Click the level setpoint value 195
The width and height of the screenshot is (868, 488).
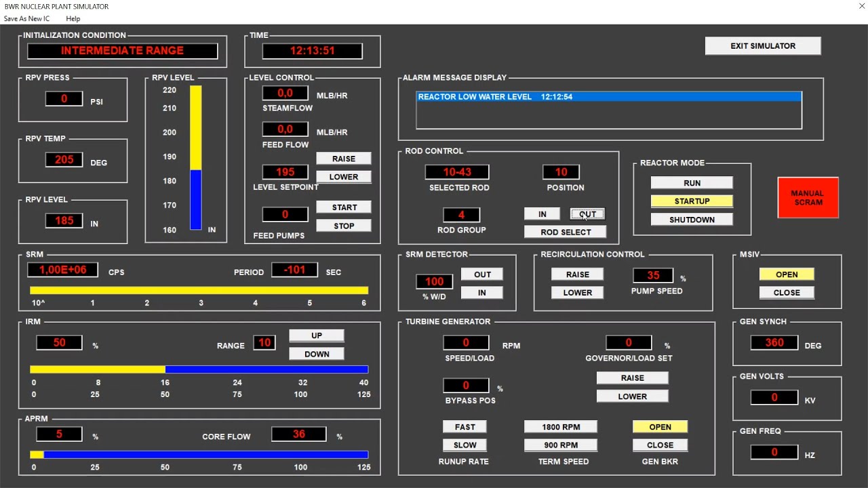coord(285,172)
